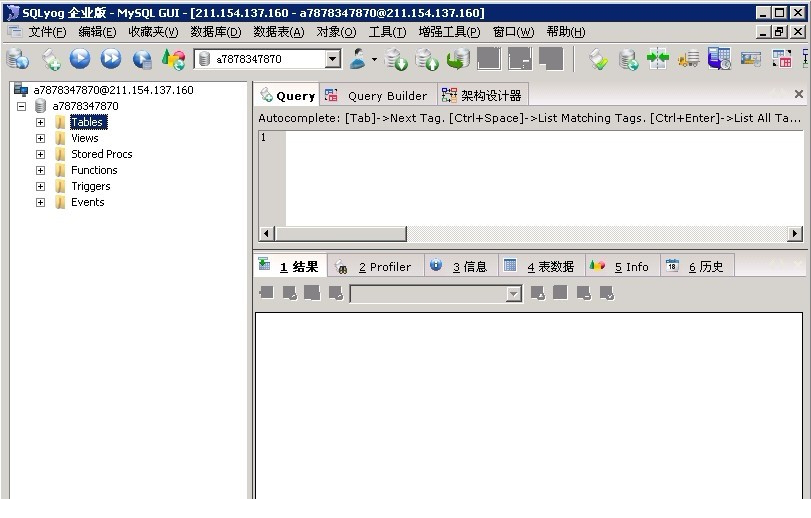This screenshot has width=811, height=518.
Task: Open the 工具(T) menu
Action: (387, 32)
